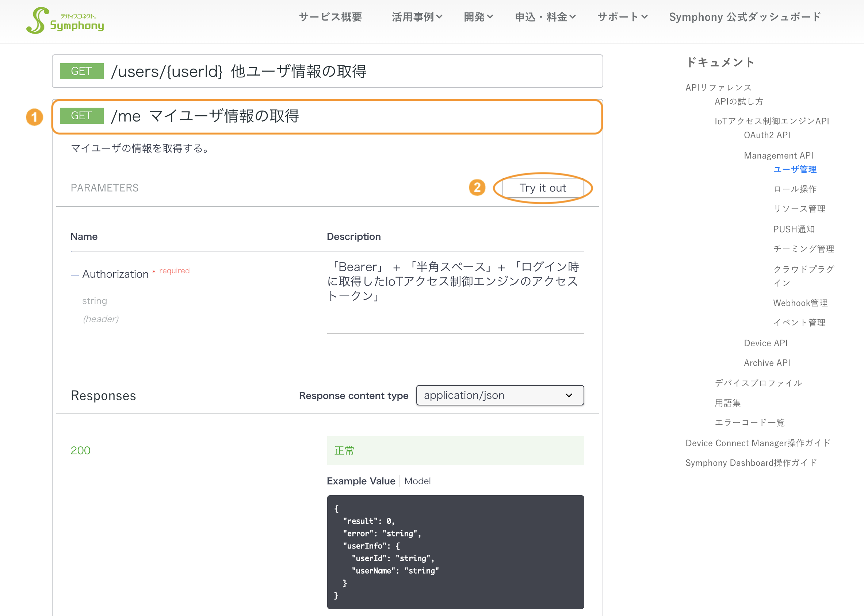The image size is (864, 616).
Task: Collapse the GET /me endpoint header
Action: coord(327,116)
